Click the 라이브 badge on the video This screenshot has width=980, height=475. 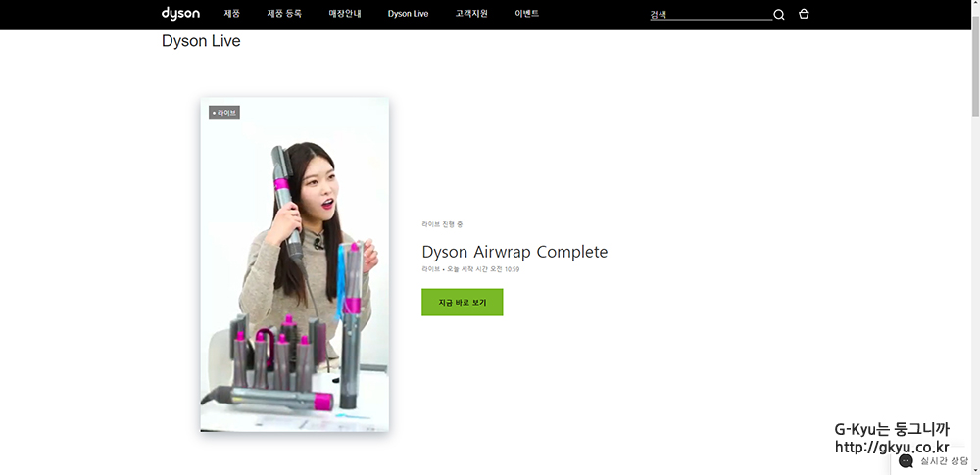click(x=224, y=114)
